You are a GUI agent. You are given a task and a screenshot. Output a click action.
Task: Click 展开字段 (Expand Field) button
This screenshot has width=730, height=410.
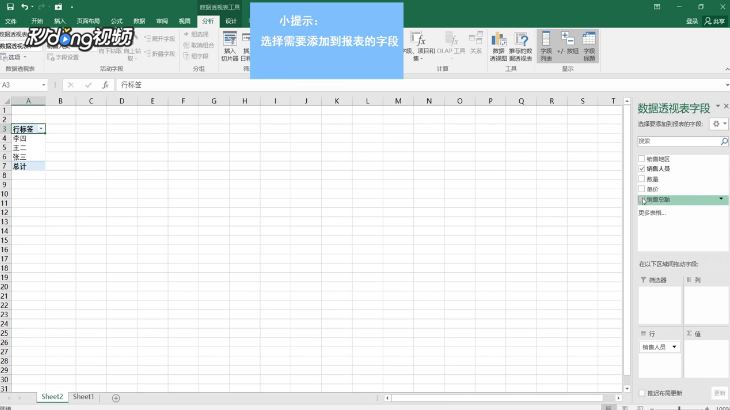[160, 39]
